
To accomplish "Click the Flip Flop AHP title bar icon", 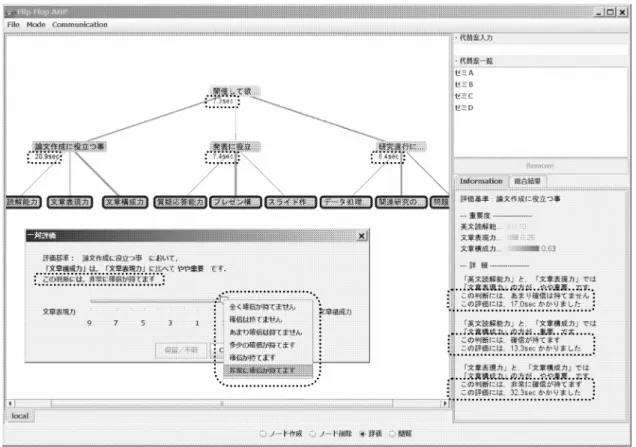I will tap(9, 13).
